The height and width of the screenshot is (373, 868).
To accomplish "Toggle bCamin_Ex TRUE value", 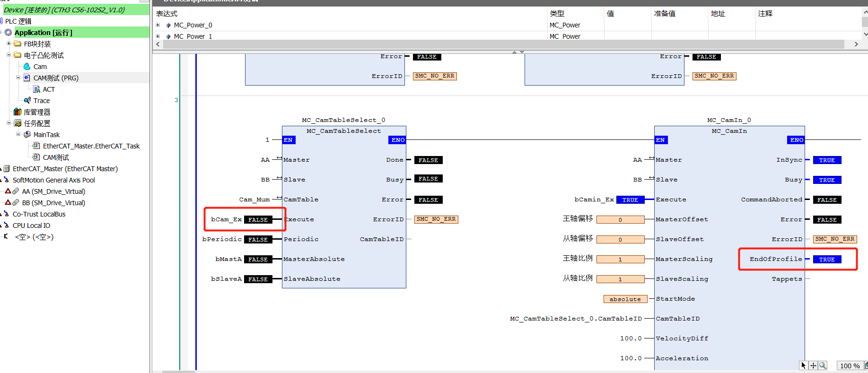I will tap(630, 200).
